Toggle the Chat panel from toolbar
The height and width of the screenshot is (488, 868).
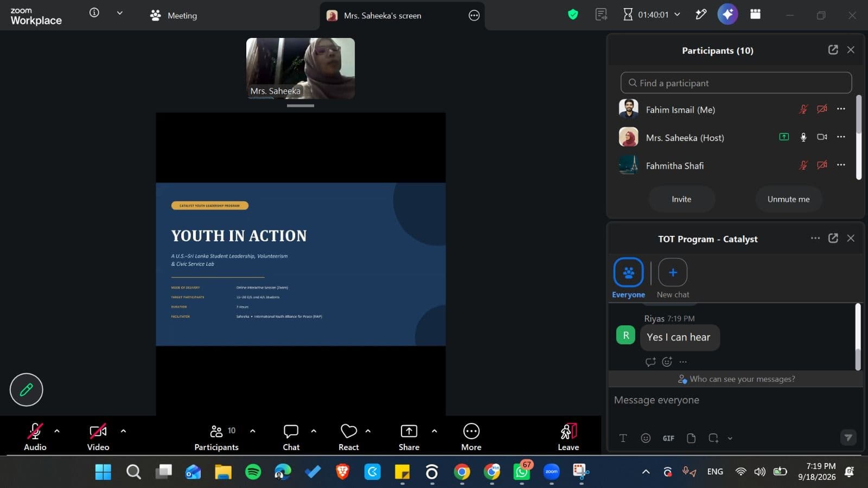(291, 436)
